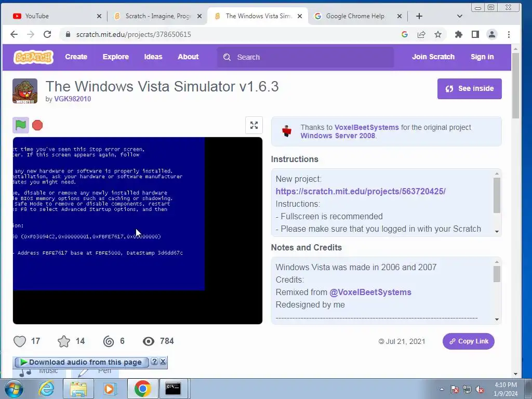Open the Create menu item
The width and height of the screenshot is (532, 399).
click(x=76, y=57)
